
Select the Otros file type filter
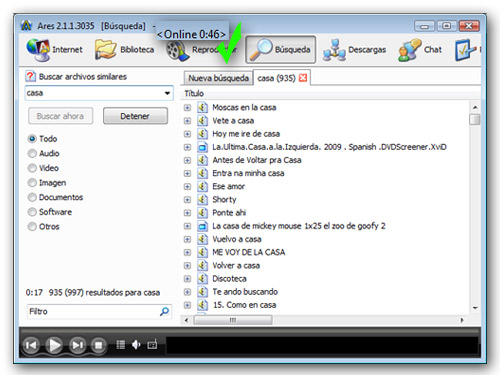32,227
